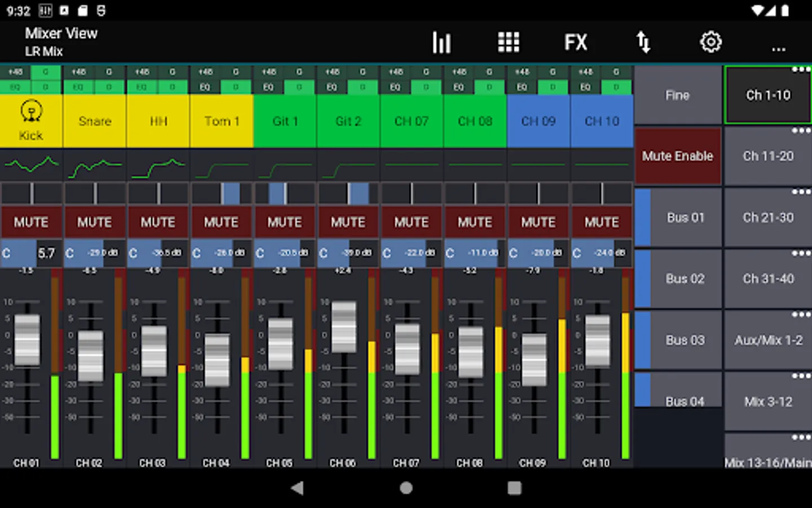Toggle the G button above CH 08
Viewport: 812px width, 508px height.
pos(489,72)
